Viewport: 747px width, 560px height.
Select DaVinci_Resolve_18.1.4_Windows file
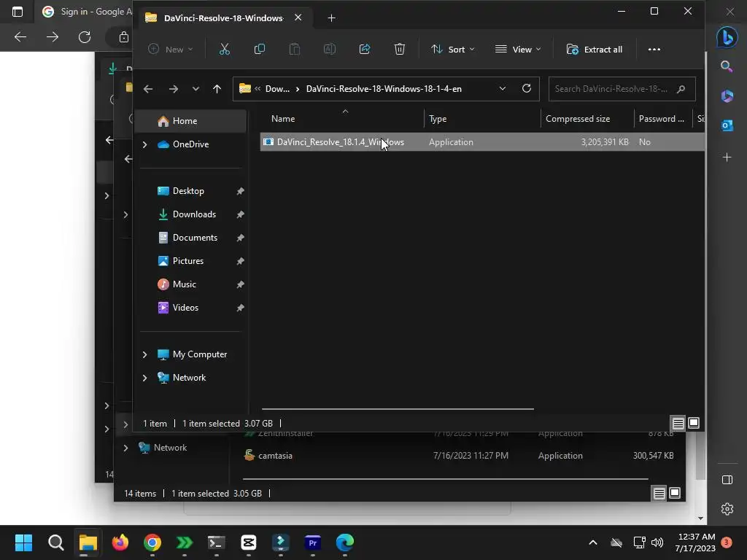coord(481,142)
